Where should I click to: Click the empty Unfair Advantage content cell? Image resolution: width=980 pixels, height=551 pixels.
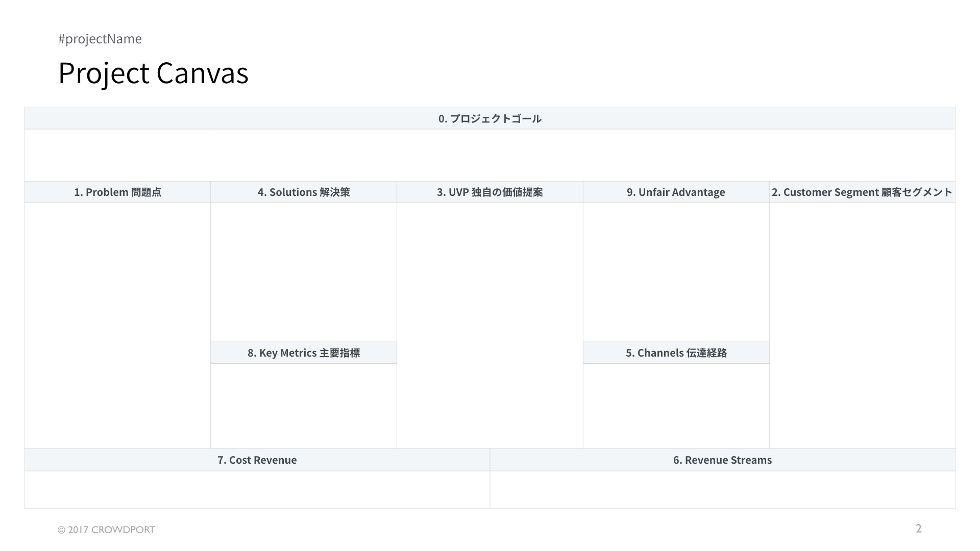[x=676, y=272]
